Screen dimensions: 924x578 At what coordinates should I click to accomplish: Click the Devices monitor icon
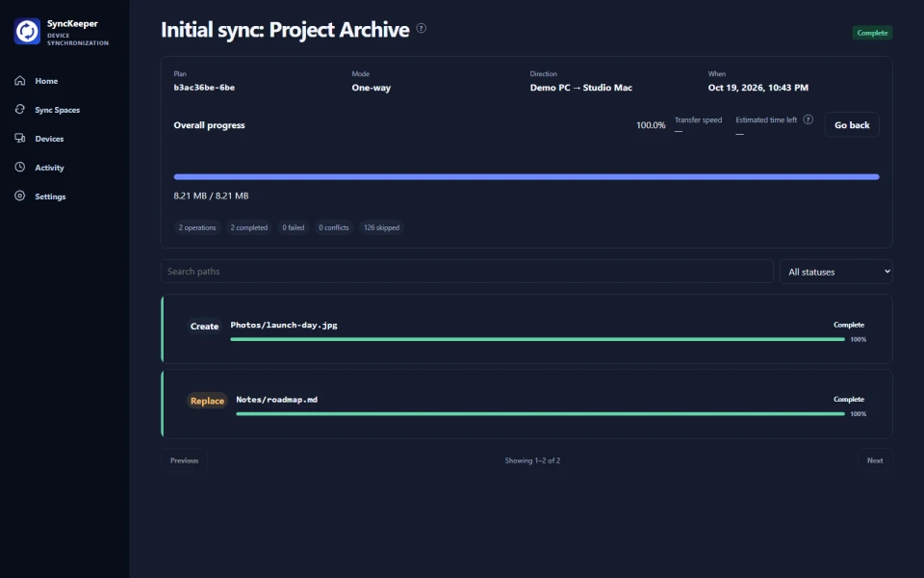[x=20, y=138]
